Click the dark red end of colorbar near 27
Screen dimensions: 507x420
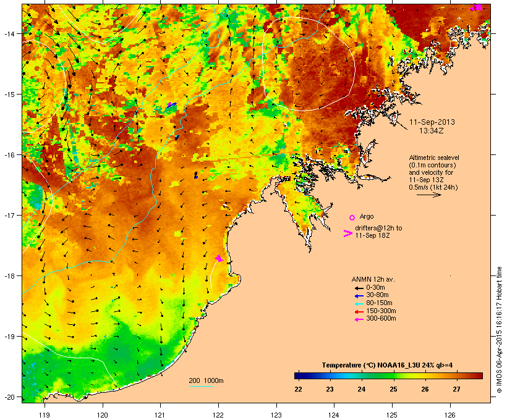(x=479, y=376)
